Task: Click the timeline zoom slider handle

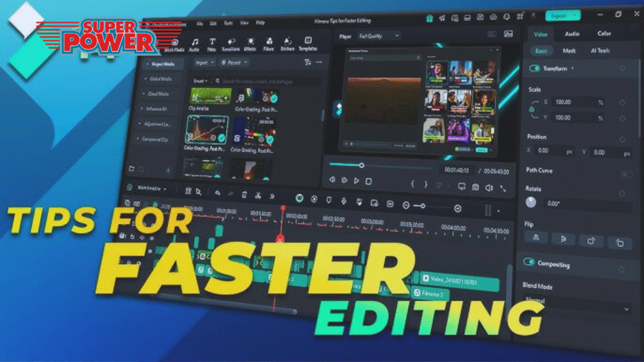Action: pyautogui.click(x=423, y=206)
